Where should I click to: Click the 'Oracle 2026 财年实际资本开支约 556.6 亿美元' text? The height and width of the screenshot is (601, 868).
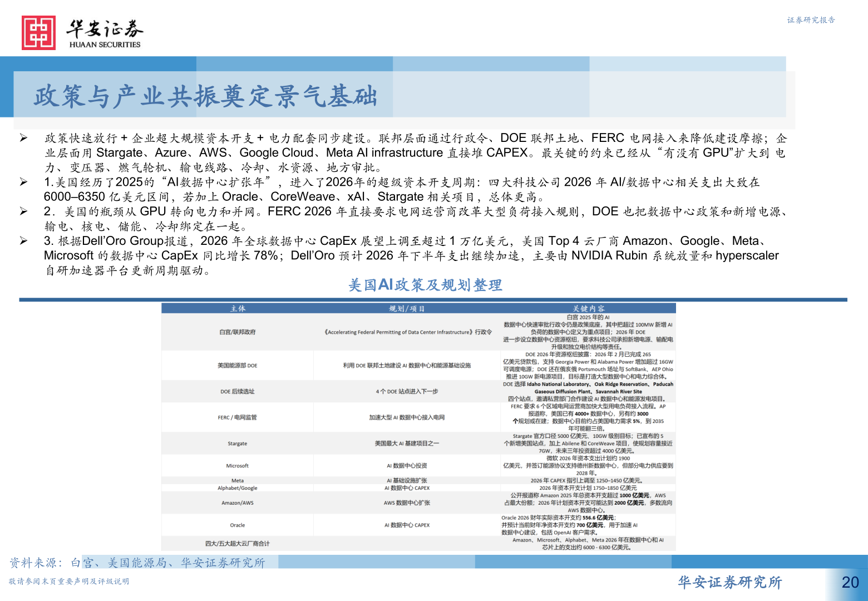click(x=558, y=518)
